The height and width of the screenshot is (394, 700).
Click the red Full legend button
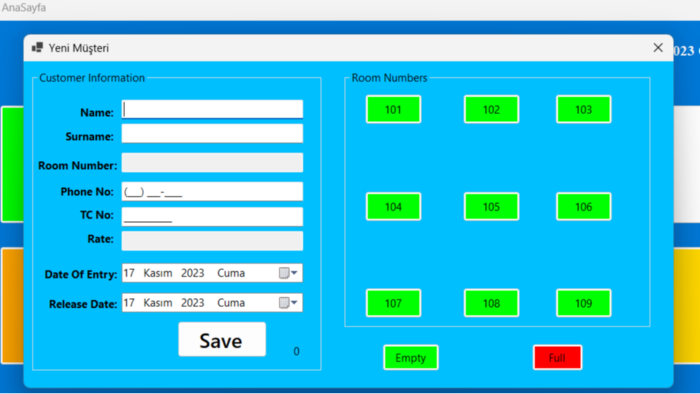tap(557, 357)
